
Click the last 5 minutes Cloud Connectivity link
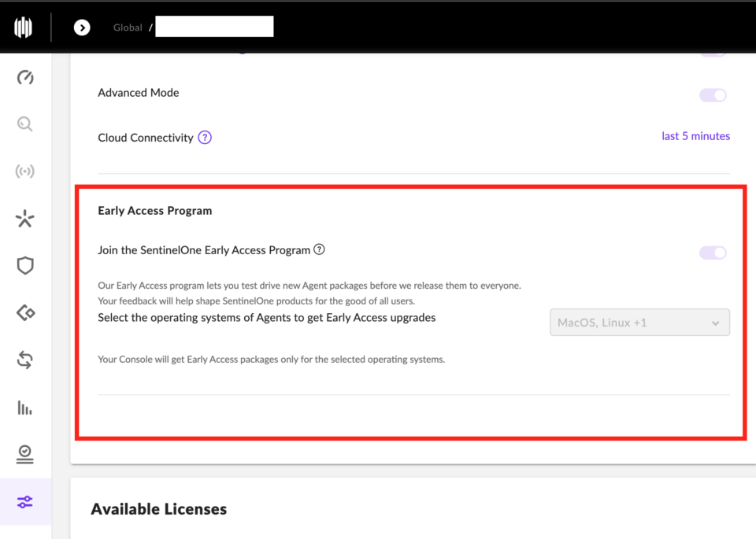click(695, 135)
